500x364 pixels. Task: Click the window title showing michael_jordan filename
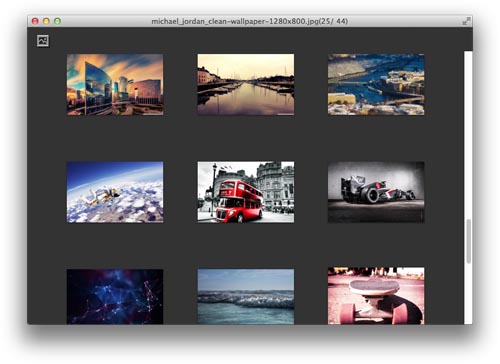[x=250, y=21]
